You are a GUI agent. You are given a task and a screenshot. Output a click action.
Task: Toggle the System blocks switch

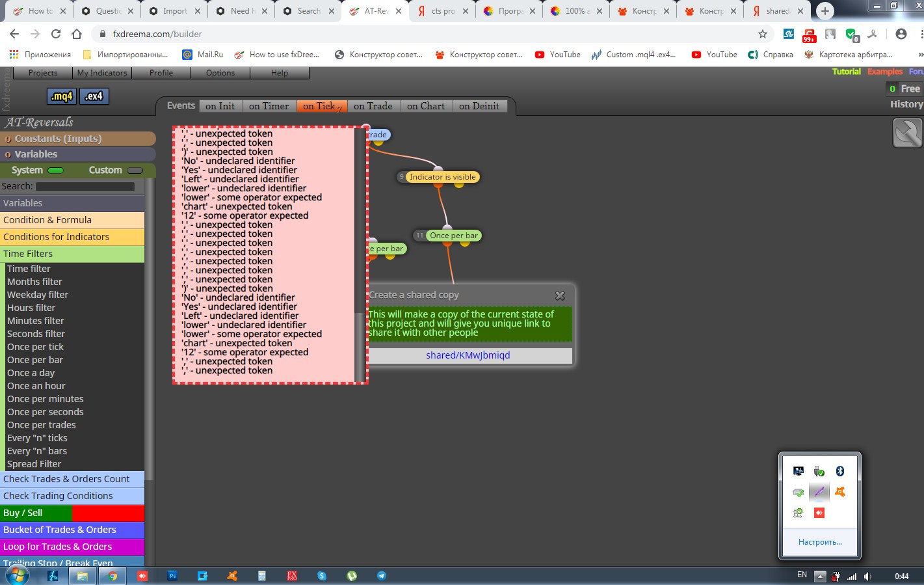click(x=56, y=170)
